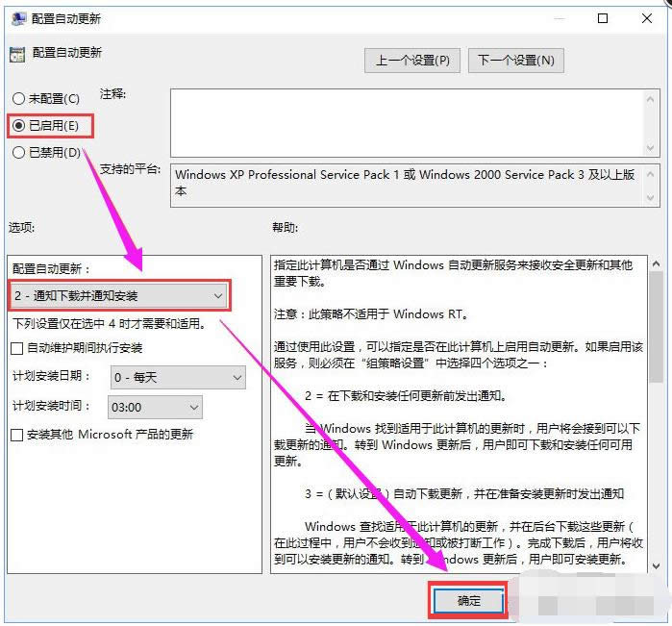Viewport: 672px width, 626px height.
Task: Select the 已禁用(D) radio button
Action: coord(18,152)
